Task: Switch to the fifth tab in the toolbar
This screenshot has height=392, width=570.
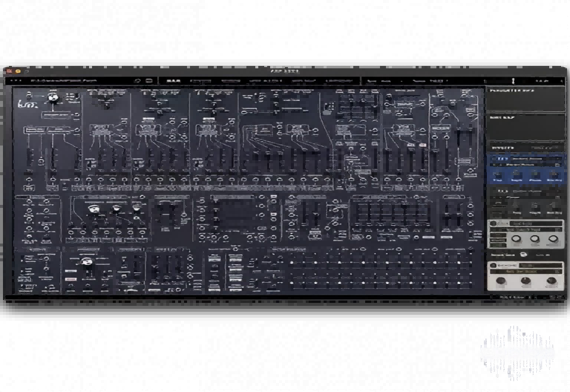Action: (304, 81)
